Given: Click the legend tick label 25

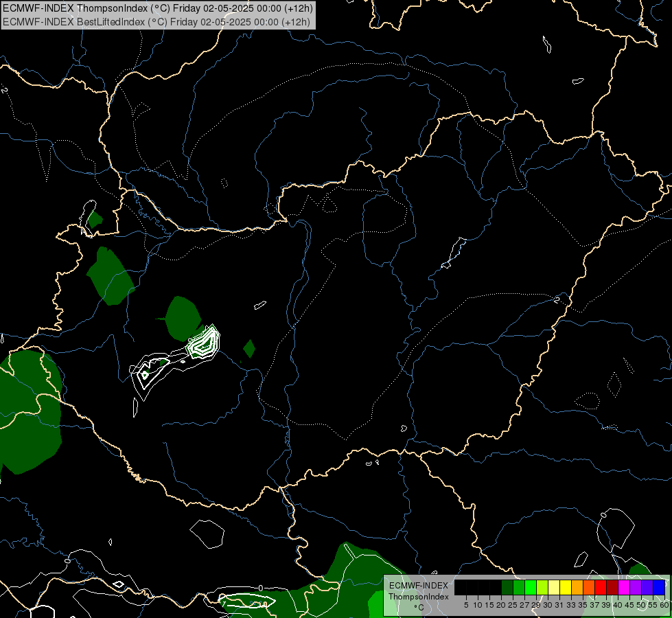Looking at the screenshot, I should pyautogui.click(x=513, y=605).
